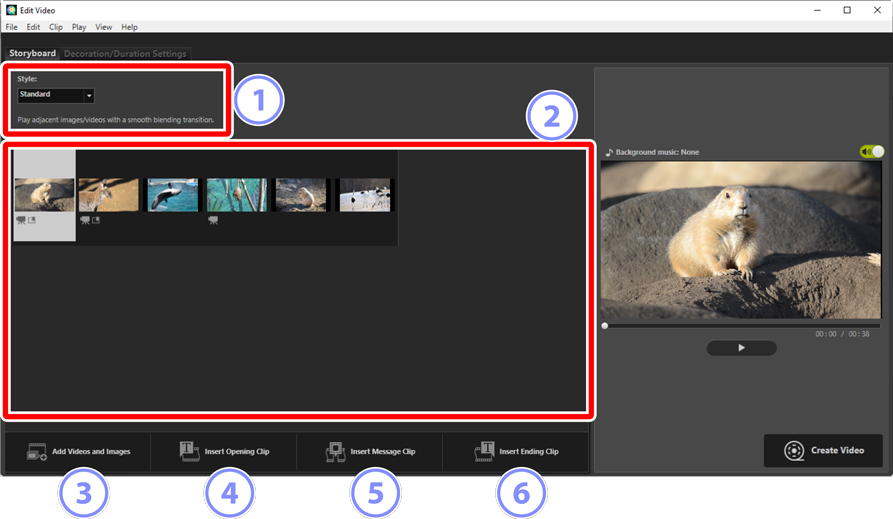Click the Standard style combo box
The image size is (893, 519).
click(56, 96)
